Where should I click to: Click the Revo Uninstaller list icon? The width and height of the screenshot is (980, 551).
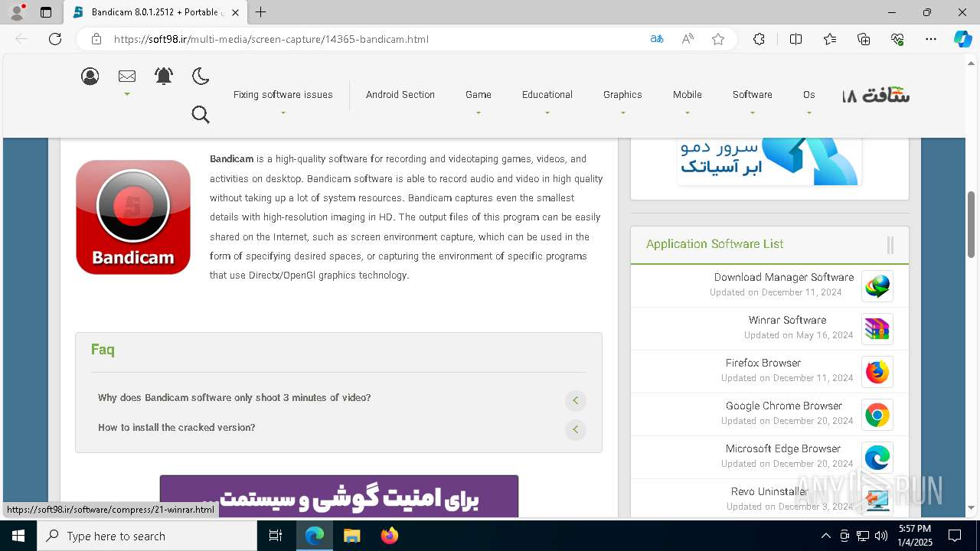pos(877,500)
